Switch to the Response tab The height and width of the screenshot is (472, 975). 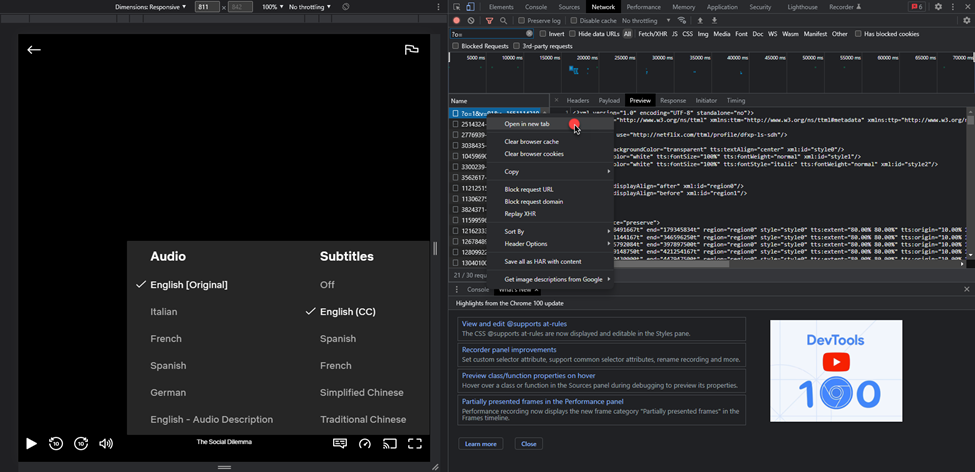click(x=672, y=101)
